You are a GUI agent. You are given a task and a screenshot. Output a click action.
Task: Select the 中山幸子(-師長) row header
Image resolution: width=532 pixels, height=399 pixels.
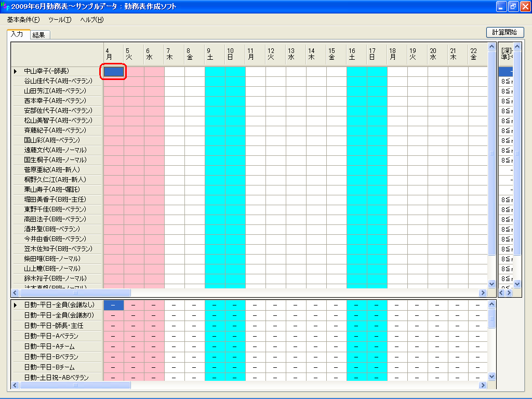click(x=57, y=71)
